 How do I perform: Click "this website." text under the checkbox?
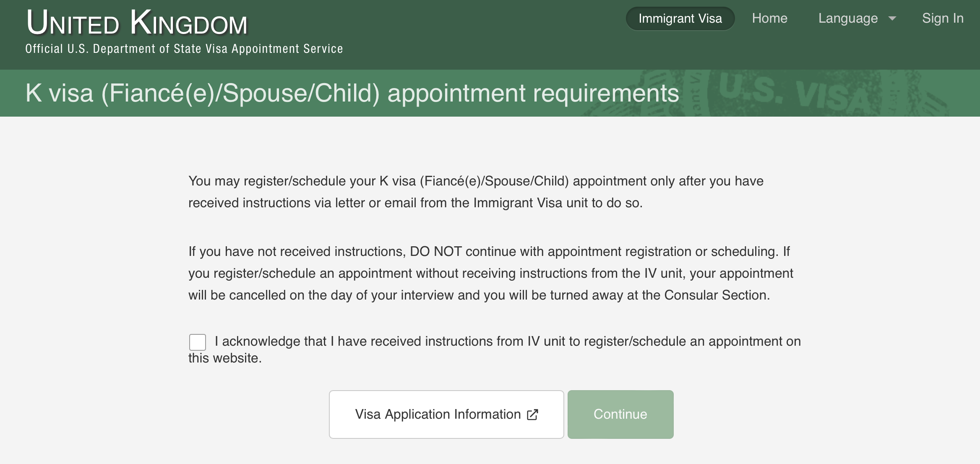pos(225,358)
